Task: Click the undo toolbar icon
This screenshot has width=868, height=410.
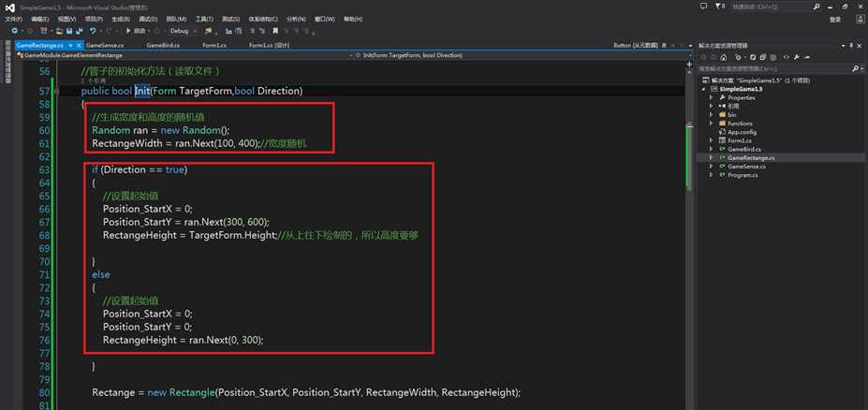Action: (93, 31)
